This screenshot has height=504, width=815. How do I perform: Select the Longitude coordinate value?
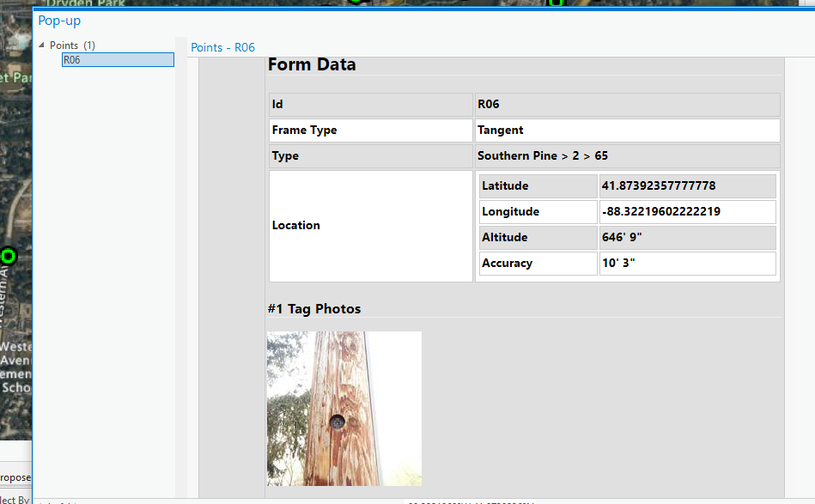tap(687, 211)
